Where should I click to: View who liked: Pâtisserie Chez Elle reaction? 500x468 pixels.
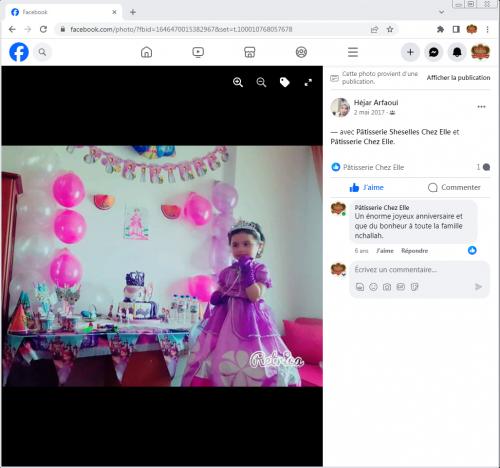(373, 167)
